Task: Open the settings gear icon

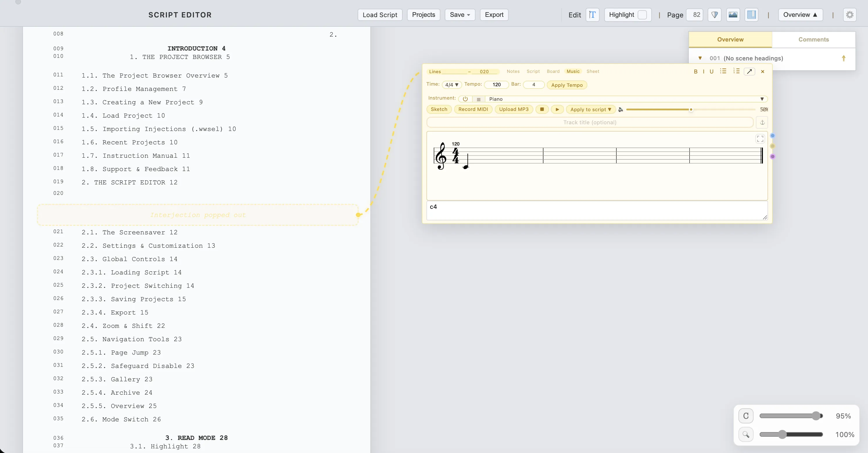Action: click(x=849, y=15)
